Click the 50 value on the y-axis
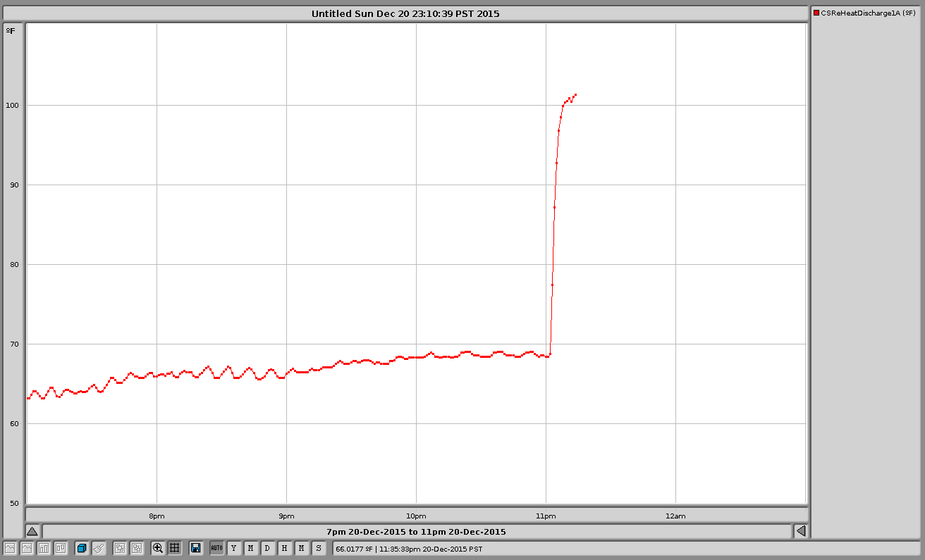 tap(16, 503)
